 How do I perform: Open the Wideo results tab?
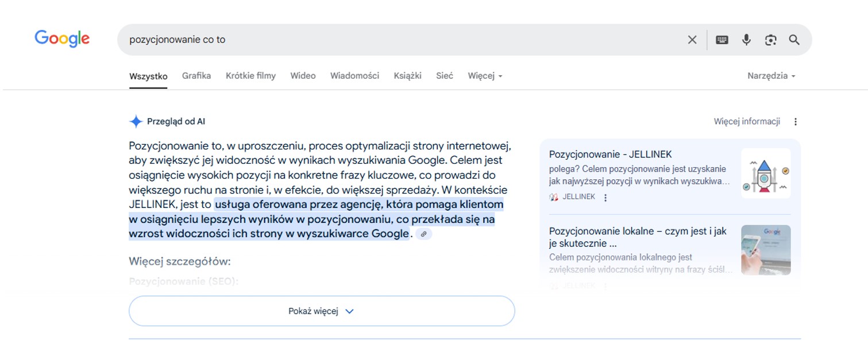(x=303, y=76)
